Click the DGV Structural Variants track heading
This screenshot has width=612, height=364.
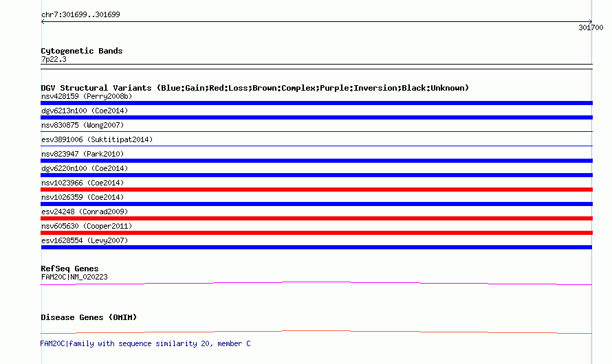pyautogui.click(x=254, y=88)
